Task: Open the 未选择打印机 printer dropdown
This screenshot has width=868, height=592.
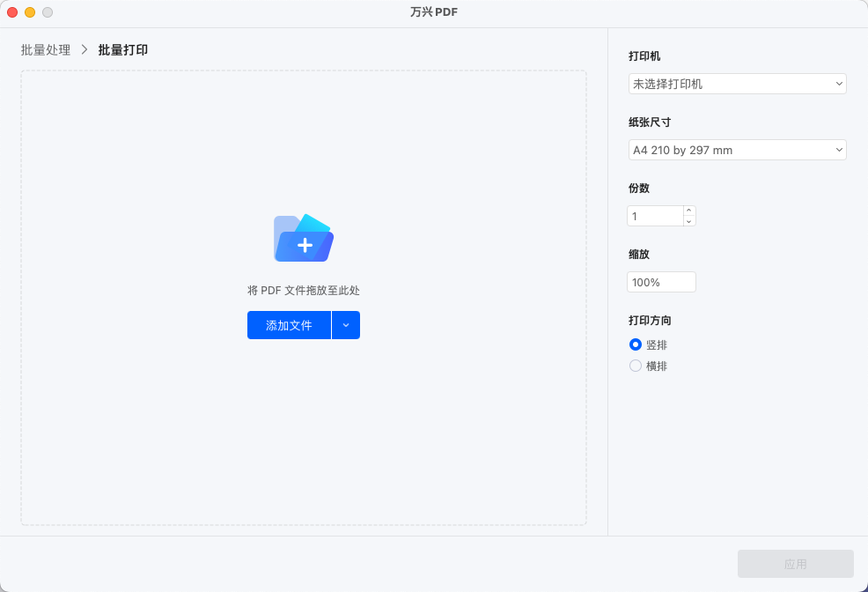Action: [737, 84]
